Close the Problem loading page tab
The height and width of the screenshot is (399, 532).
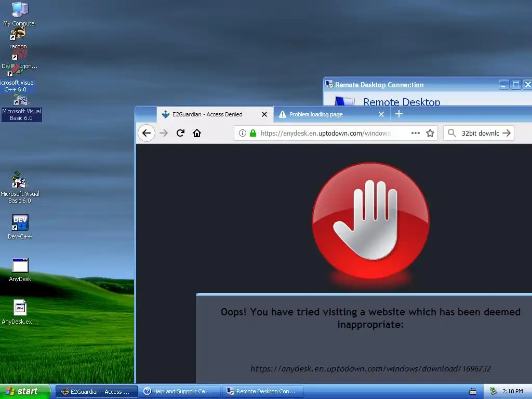click(x=381, y=114)
